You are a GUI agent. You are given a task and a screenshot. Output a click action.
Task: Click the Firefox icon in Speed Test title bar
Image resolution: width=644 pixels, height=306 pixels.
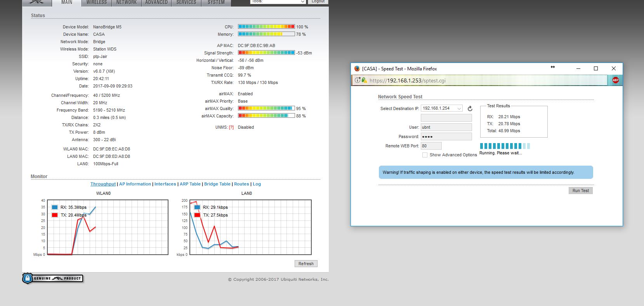point(357,68)
